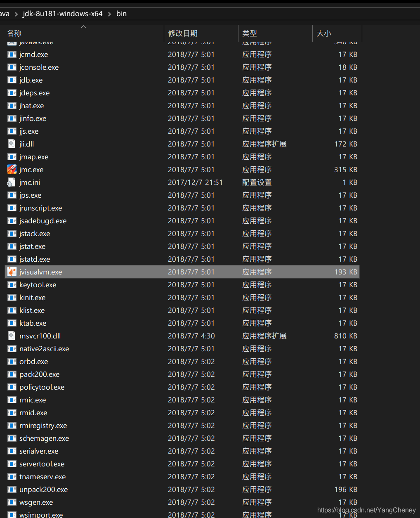Click the jdeps.exe file icon

[x=12, y=92]
